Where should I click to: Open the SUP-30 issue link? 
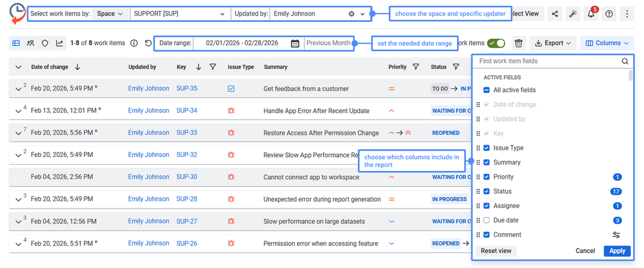(187, 177)
